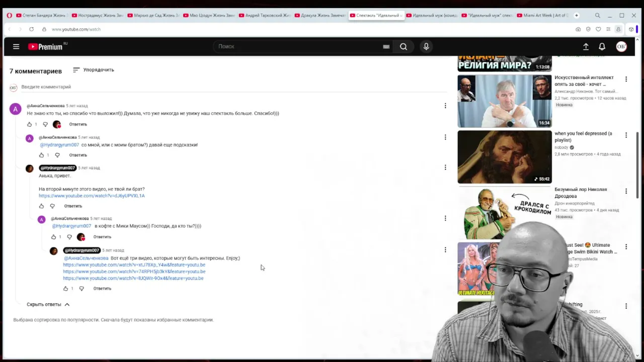Reply to 'Вот ещё три видео' comment

click(x=102, y=289)
